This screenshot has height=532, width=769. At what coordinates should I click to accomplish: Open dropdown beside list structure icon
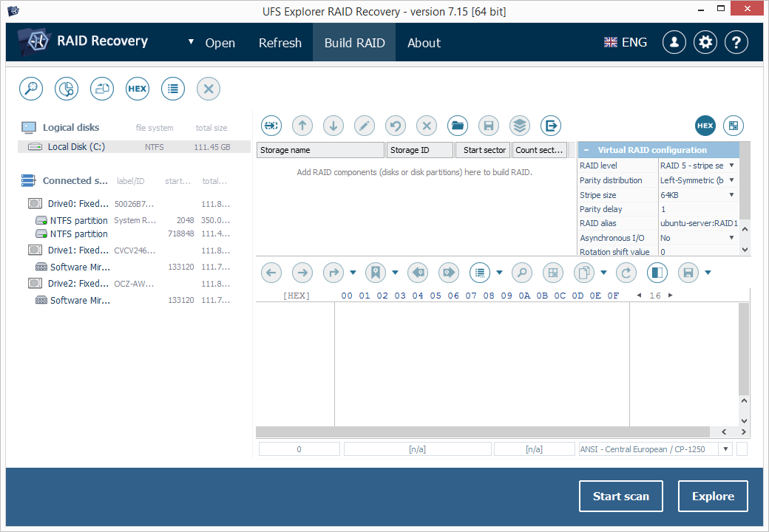coord(499,273)
